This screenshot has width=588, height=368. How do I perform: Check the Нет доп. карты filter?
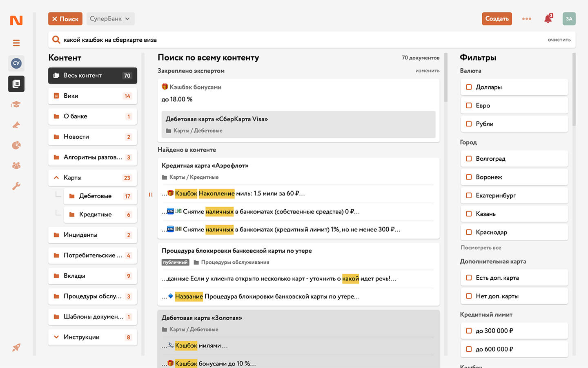(469, 296)
